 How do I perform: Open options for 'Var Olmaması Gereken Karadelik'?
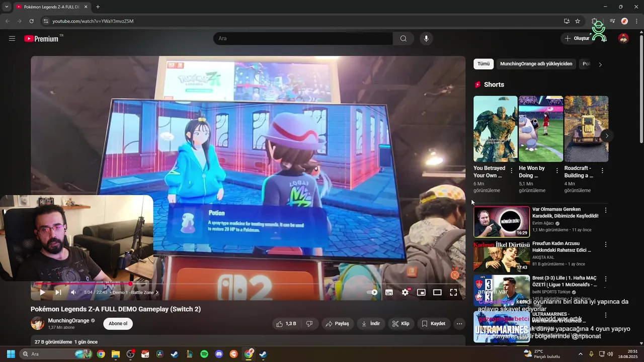coord(606,210)
